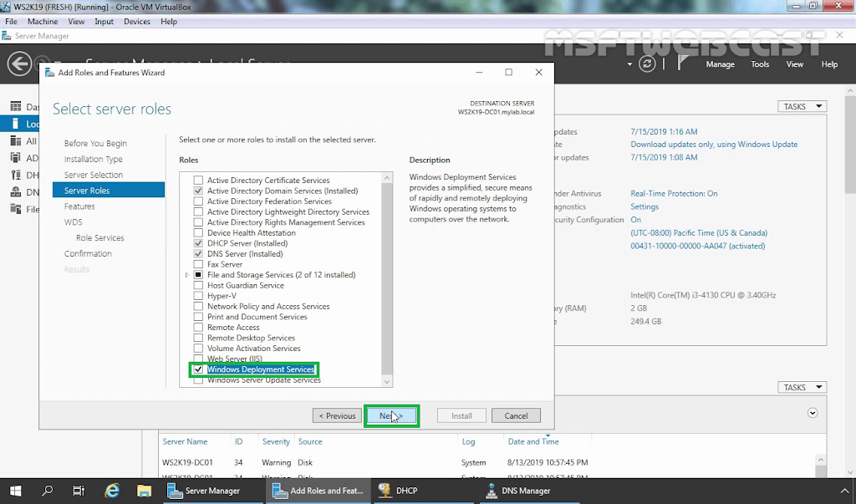Check Network Policy and Access Services

[x=198, y=307]
